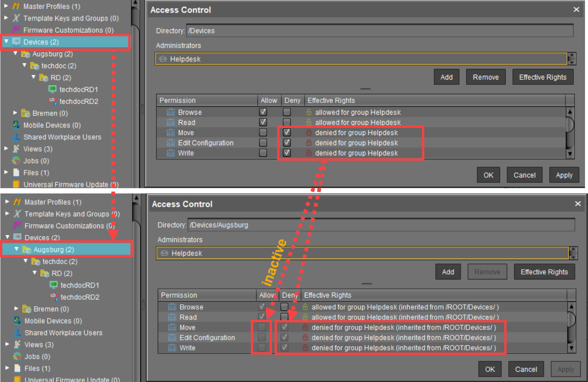Click the green lock icon beside Browse in the /Devices/Augsburg dialog
Image resolution: width=588 pixels, height=382 pixels.
click(305, 307)
